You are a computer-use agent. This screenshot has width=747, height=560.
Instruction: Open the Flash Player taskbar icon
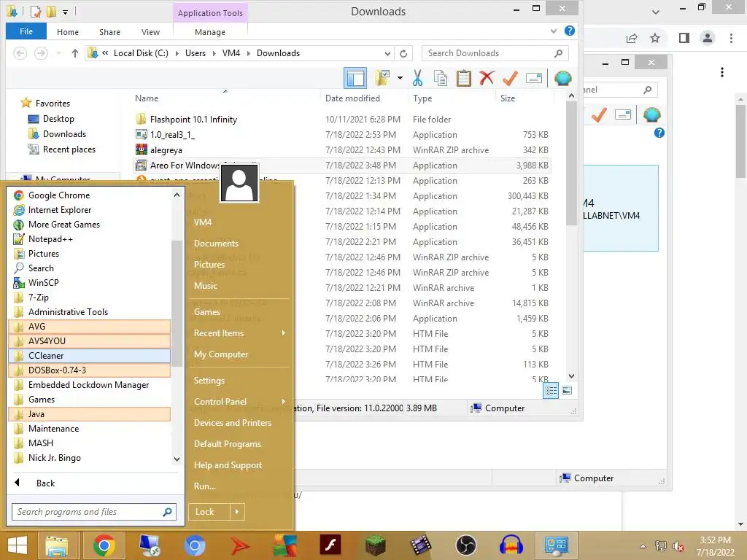330,545
